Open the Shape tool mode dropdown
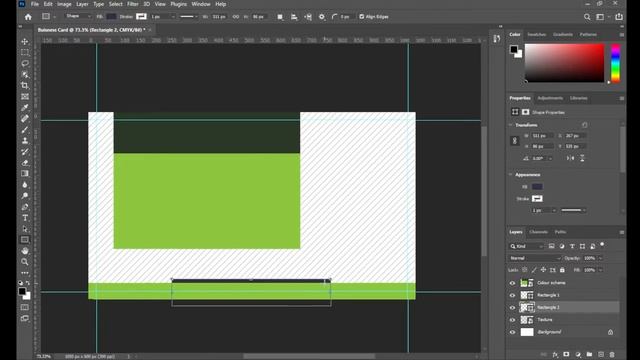This screenshot has height=360, width=640. (x=78, y=16)
